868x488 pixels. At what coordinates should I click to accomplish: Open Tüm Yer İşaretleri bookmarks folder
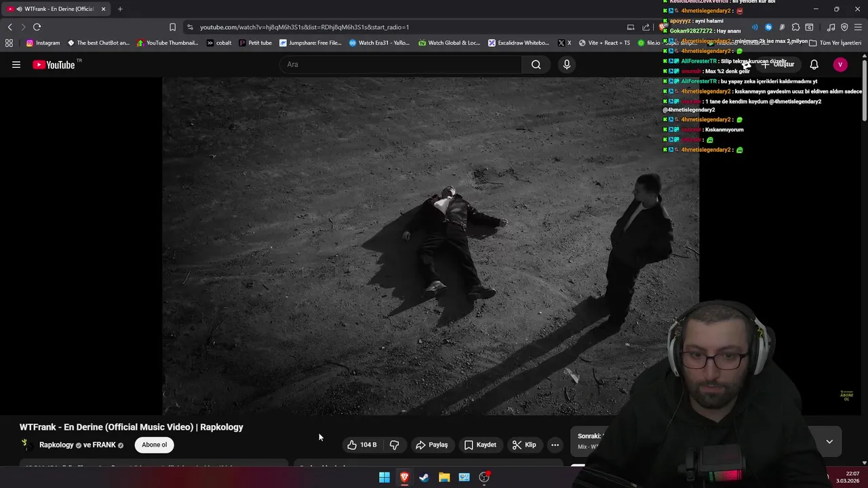(x=835, y=43)
